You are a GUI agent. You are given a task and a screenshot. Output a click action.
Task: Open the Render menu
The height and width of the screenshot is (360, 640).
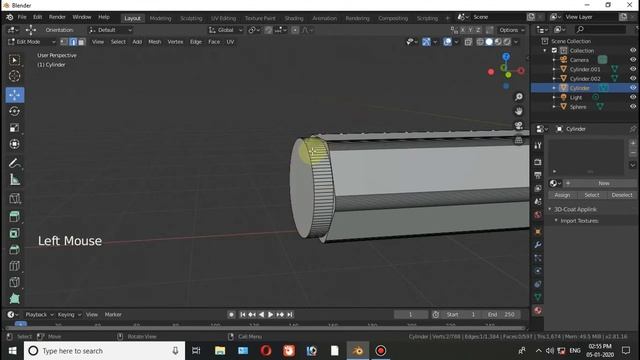click(x=57, y=17)
